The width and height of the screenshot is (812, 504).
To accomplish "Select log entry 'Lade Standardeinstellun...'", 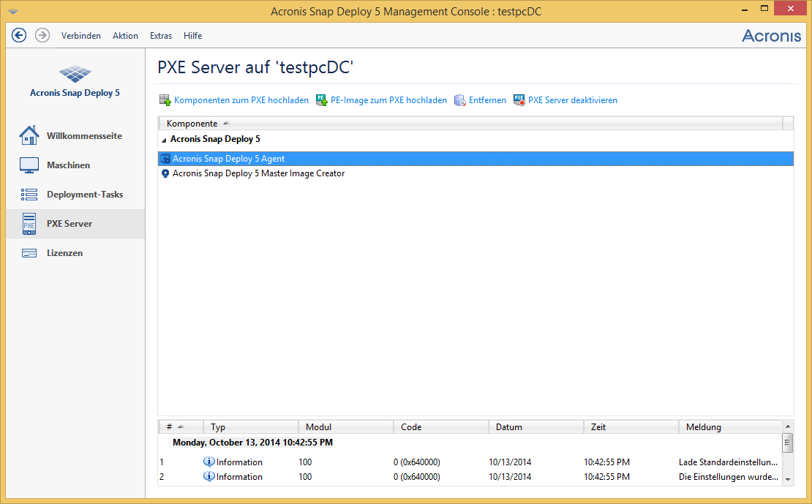I will pos(728,462).
